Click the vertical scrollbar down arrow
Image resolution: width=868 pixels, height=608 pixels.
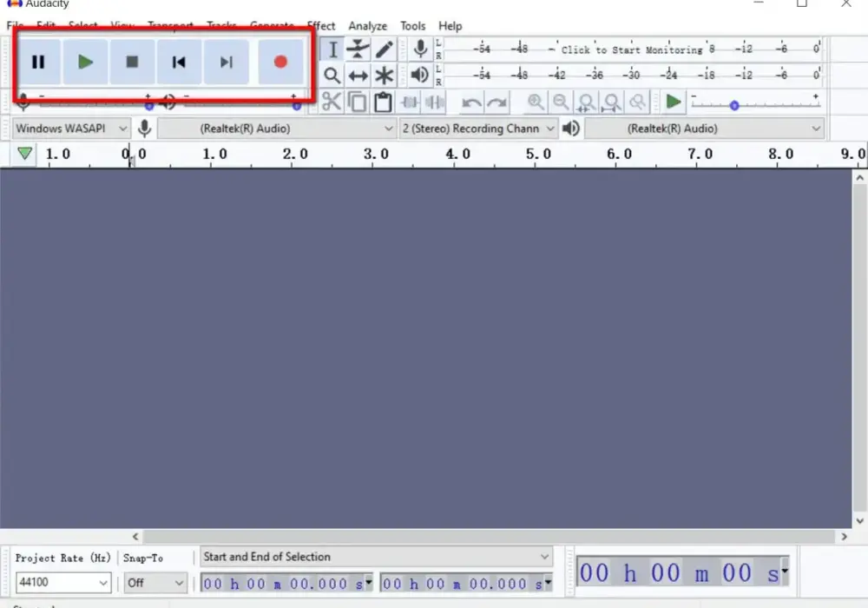[859, 520]
